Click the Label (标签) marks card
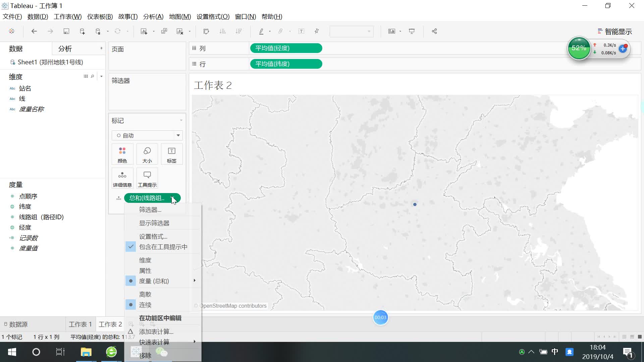The height and width of the screenshot is (362, 644). (x=171, y=154)
